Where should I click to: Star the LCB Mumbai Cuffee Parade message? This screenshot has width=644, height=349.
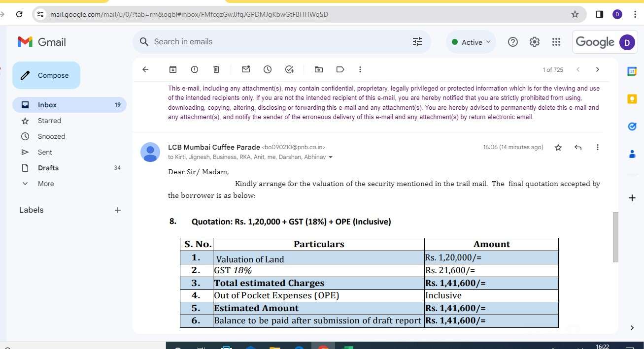point(558,147)
